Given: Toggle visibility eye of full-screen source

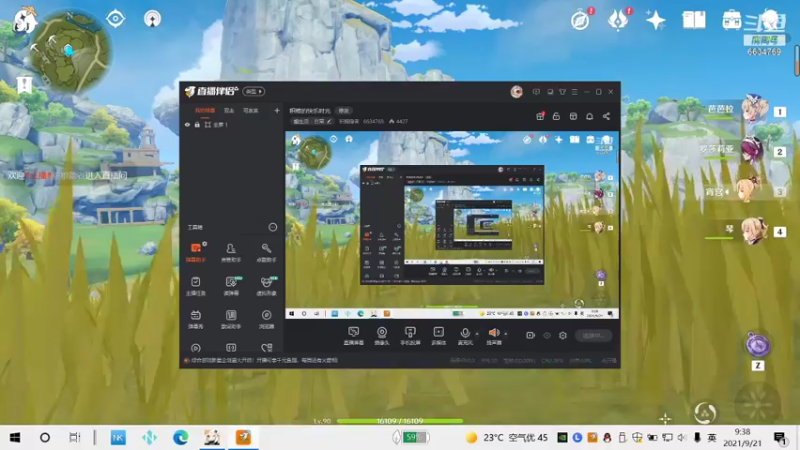Looking at the screenshot, I should (x=187, y=124).
